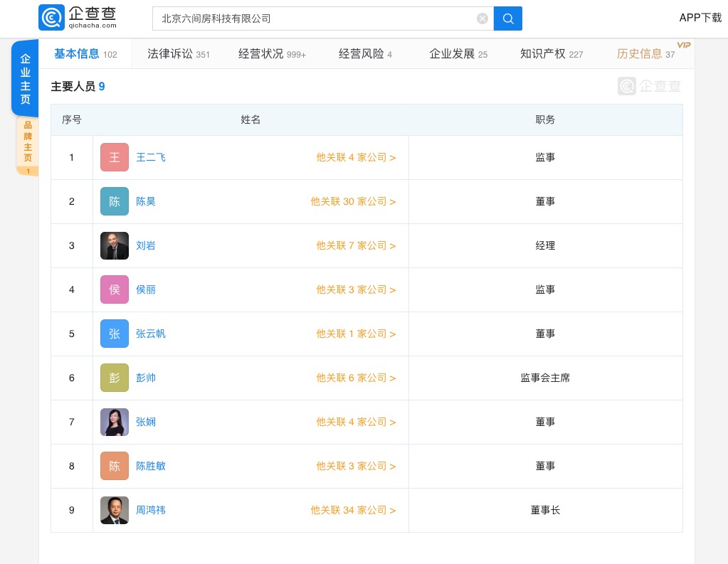
Task: Open the VIP 历史信息 tab
Action: 645,54
